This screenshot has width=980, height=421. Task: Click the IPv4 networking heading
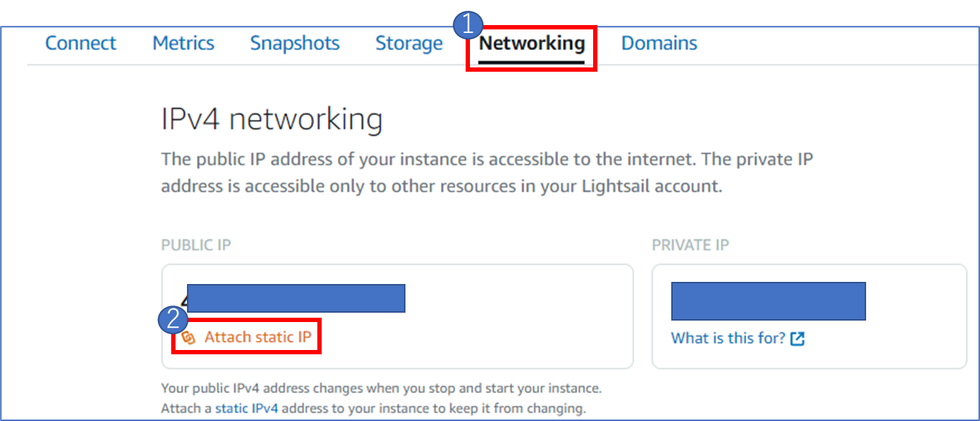[272, 119]
